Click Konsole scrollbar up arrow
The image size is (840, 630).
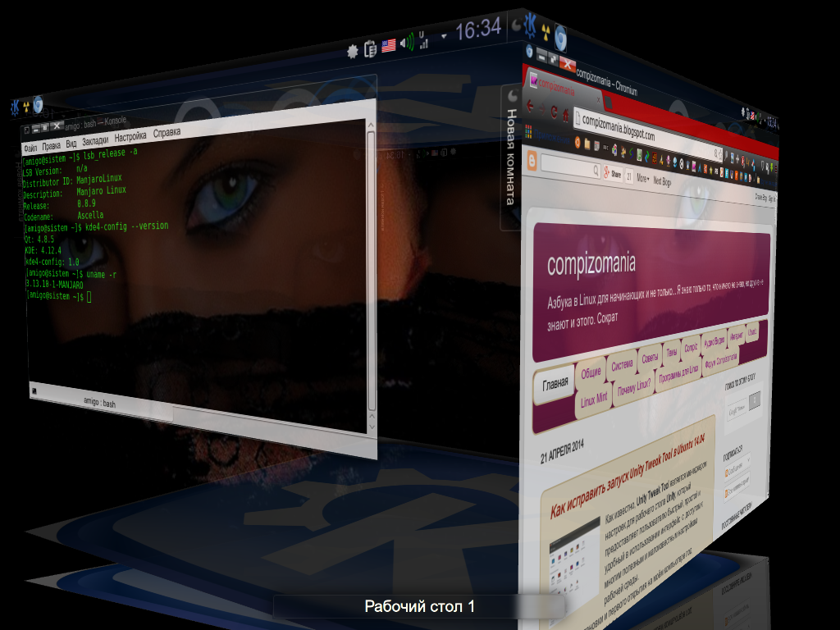click(370, 125)
